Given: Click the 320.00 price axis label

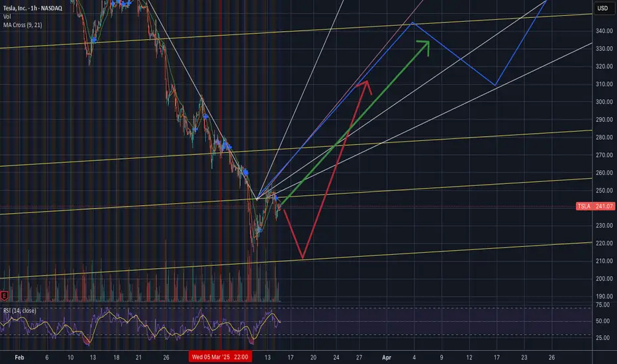Looking at the screenshot, I should (x=604, y=66).
